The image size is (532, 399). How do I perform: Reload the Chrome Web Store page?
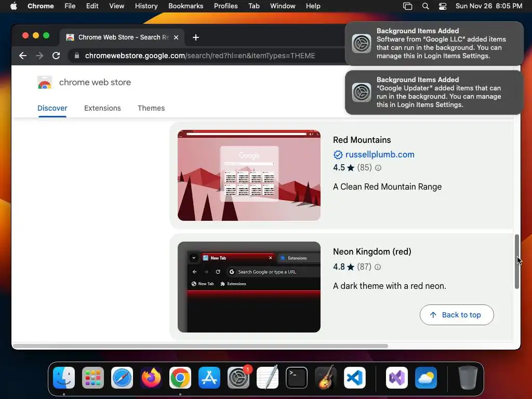point(56,56)
